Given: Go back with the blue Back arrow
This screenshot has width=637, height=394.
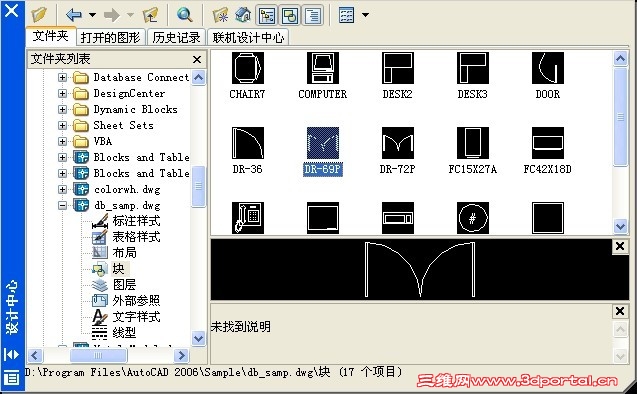Looking at the screenshot, I should (x=74, y=15).
